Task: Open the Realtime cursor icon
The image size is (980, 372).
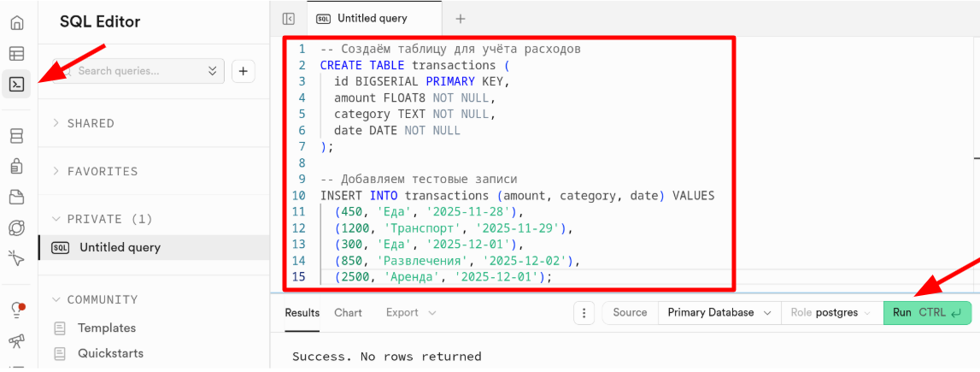Action: click(16, 257)
